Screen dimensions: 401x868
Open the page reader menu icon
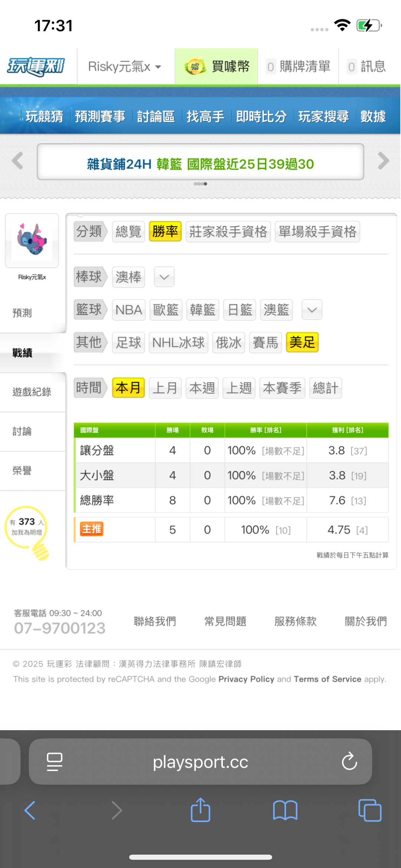tap(55, 761)
